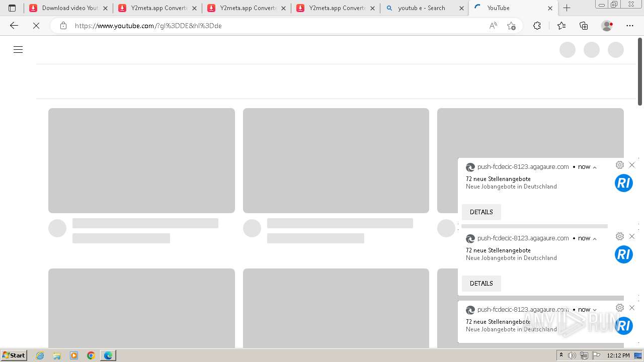Screen dimensions: 644x362
Task: Switch to the third tab, second Y2meta.app Converter
Action: pyautogui.click(x=246, y=8)
